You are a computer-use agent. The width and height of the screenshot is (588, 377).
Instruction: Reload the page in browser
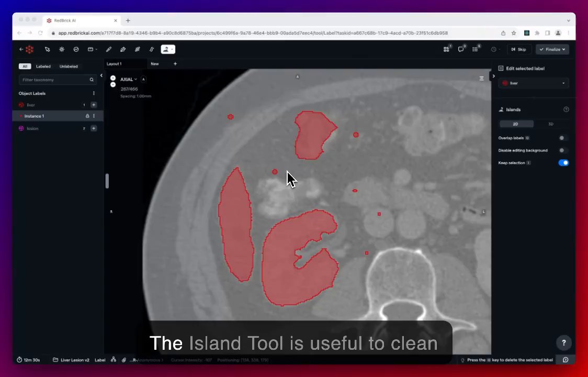(x=40, y=33)
